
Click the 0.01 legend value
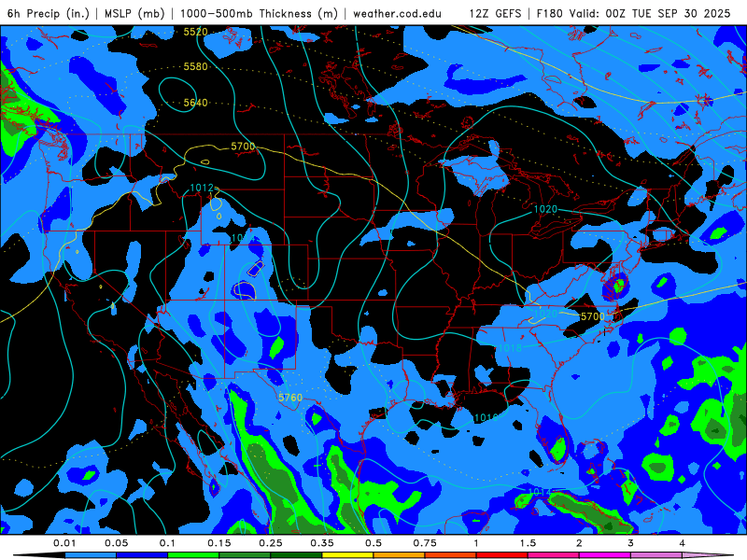pos(64,543)
